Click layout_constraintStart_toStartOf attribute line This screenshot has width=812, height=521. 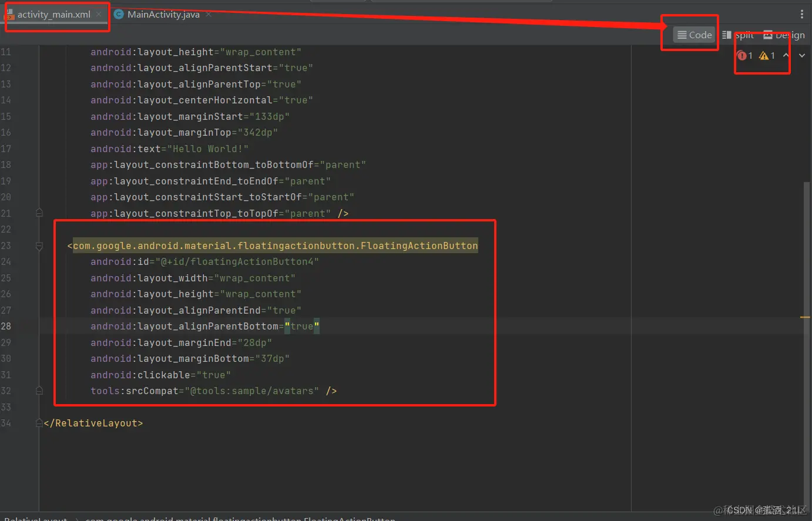pyautogui.click(x=222, y=197)
